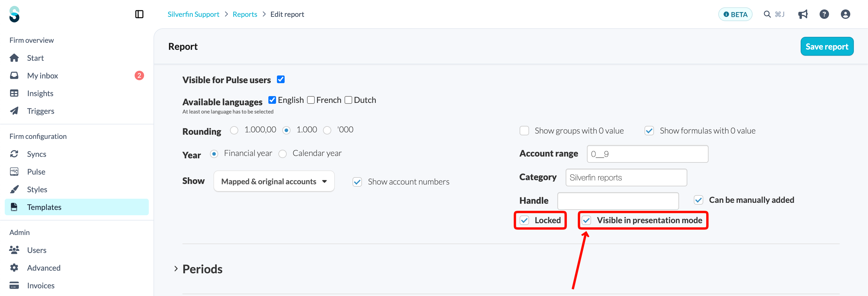
Task: Click the Pulse chart icon
Action: tap(14, 172)
